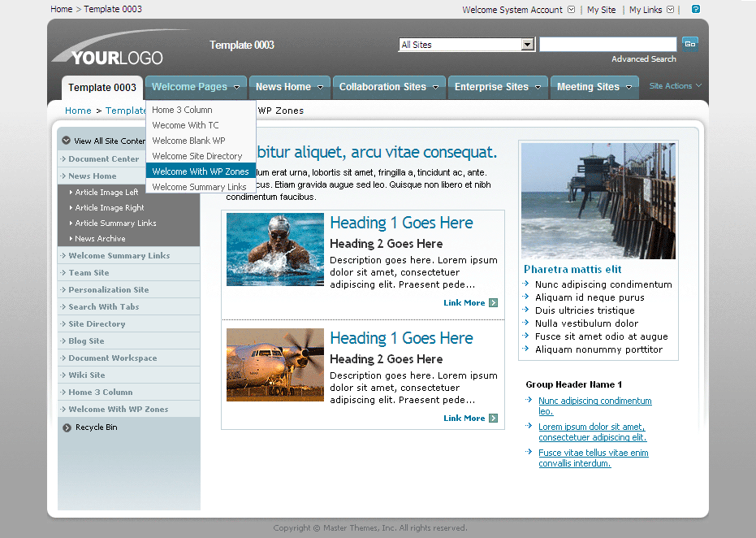This screenshot has height=538, width=756.
Task: Click the arrow icon beside Team Site
Action: click(63, 272)
